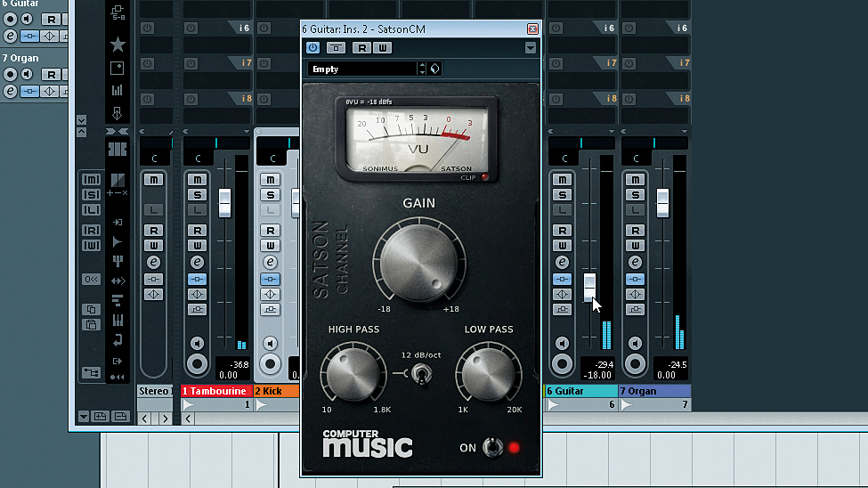The width and height of the screenshot is (868, 488).
Task: Enable Write automation on Tambourine channel
Action: [x=197, y=246]
